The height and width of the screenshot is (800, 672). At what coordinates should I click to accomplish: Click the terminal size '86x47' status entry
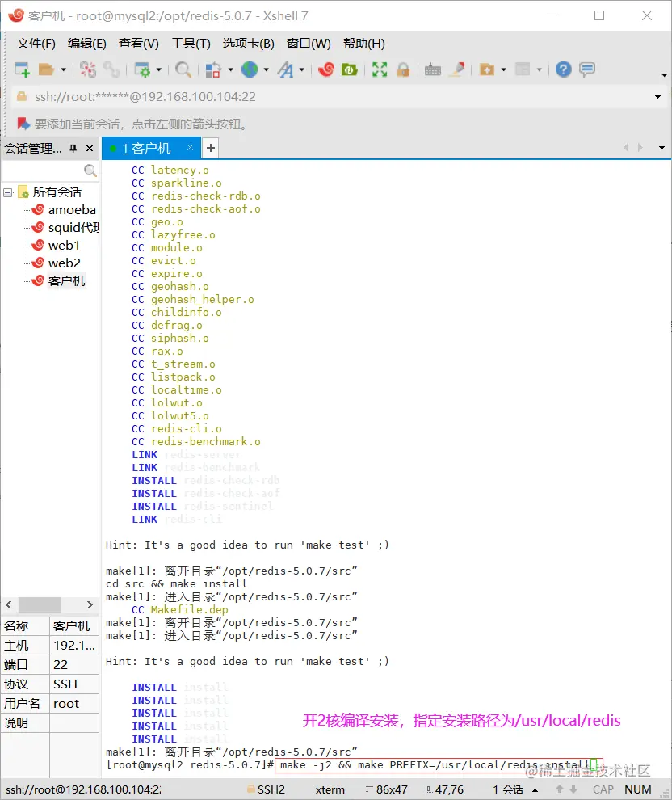click(392, 789)
